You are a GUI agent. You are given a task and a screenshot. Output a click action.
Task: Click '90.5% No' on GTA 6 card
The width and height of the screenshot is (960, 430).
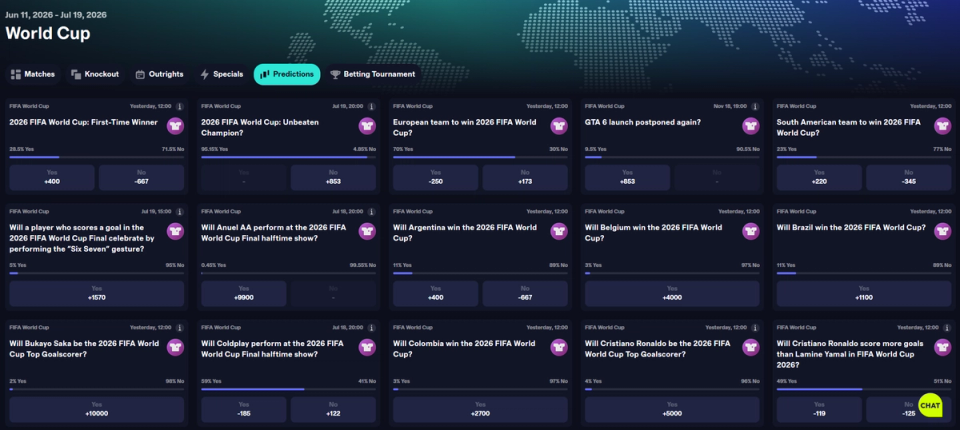[x=746, y=149]
